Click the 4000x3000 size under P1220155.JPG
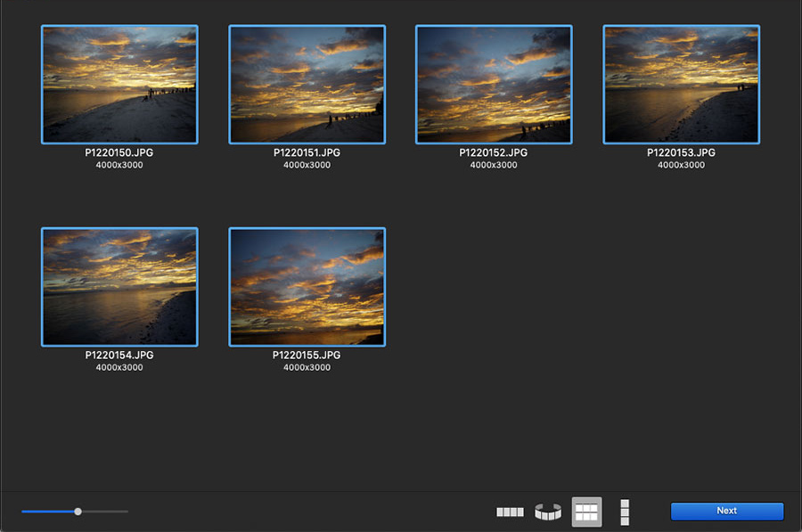The width and height of the screenshot is (802, 532). (x=307, y=367)
